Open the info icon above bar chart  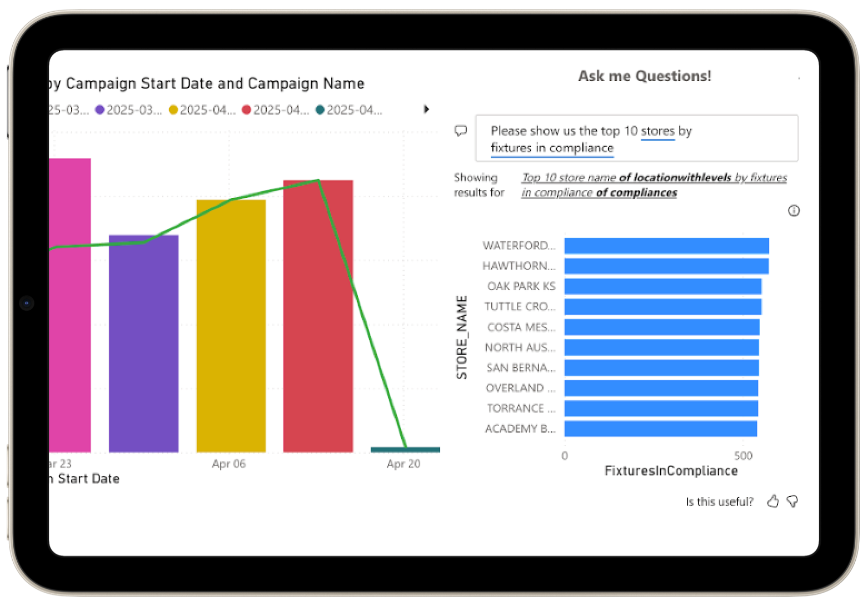(x=794, y=211)
